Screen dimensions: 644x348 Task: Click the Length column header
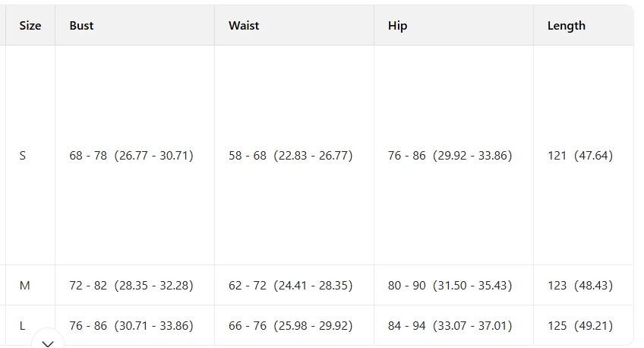pyautogui.click(x=566, y=26)
